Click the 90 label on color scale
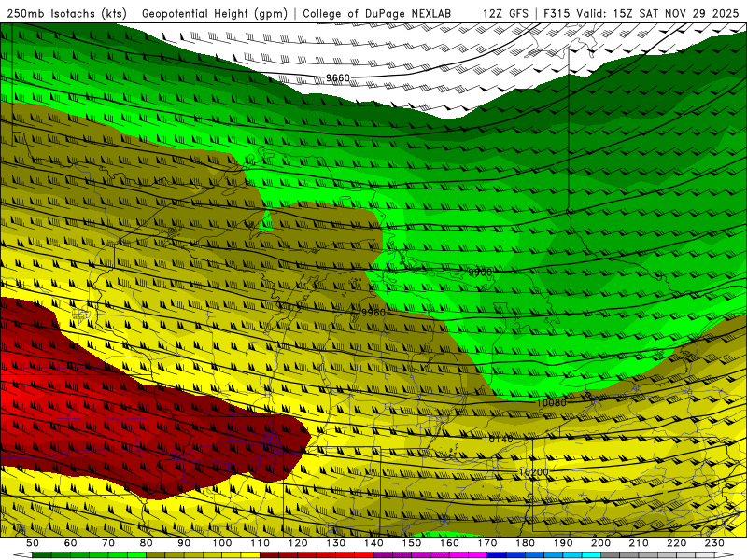This screenshot has height=560, width=747. pos(184,543)
